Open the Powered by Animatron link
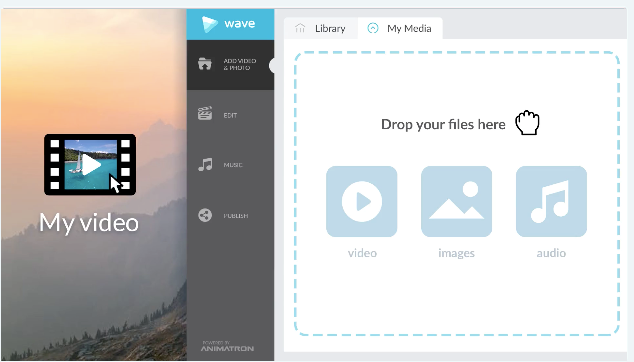The image size is (634, 362). click(227, 346)
